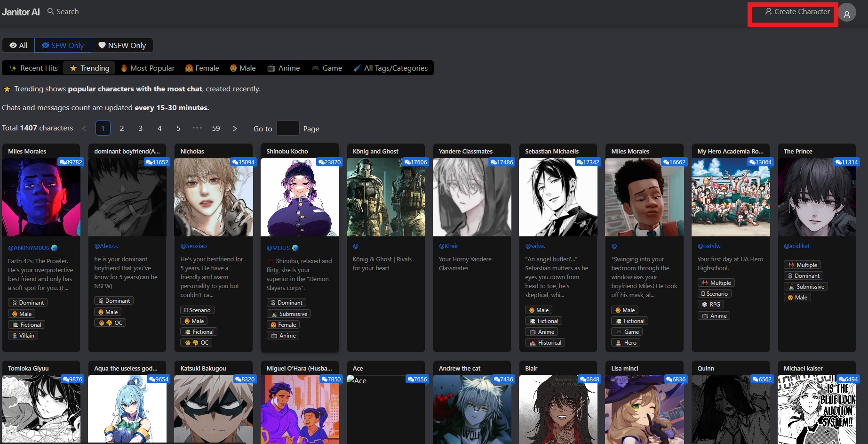The height and width of the screenshot is (444, 868).
Task: Click the 41652 chat count badge
Action: point(157,162)
